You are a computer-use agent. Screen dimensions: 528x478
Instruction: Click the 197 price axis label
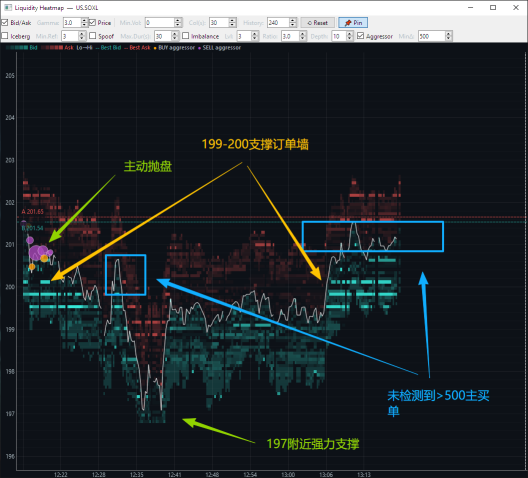click(x=10, y=414)
